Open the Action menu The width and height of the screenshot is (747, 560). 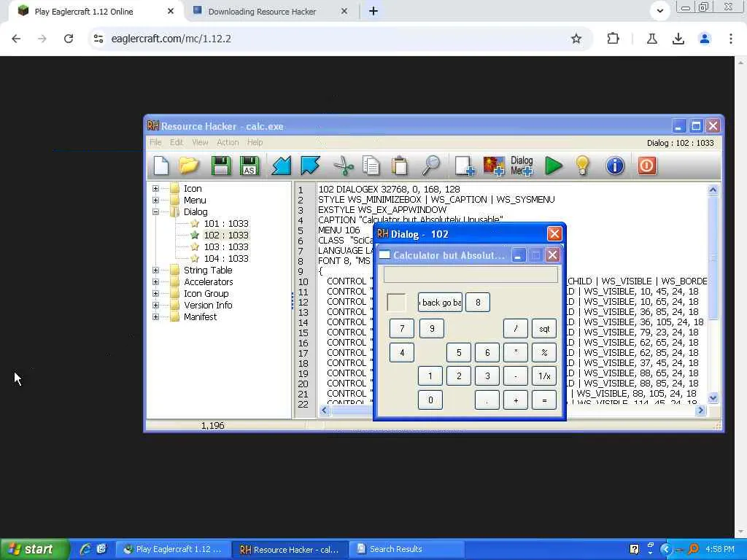[x=228, y=142]
